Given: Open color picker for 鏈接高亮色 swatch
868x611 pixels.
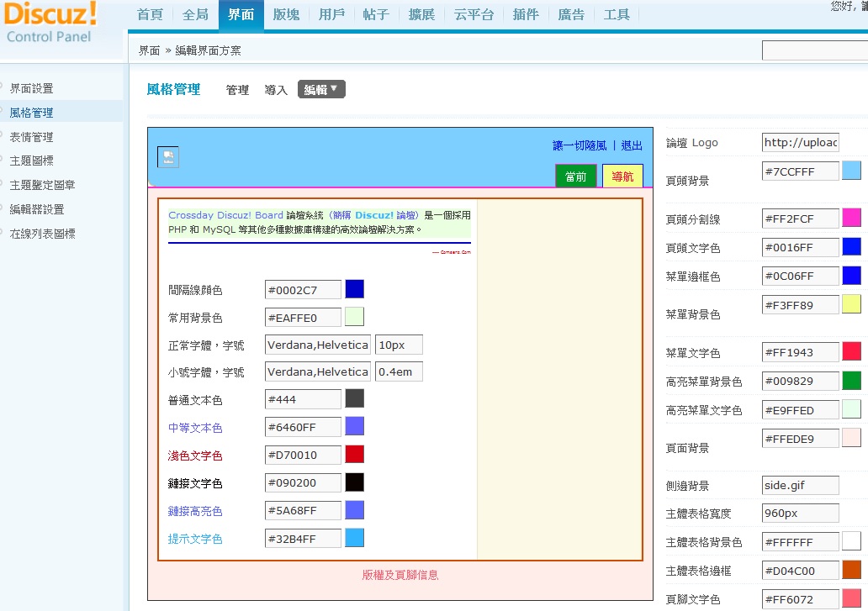Looking at the screenshot, I should tap(355, 510).
